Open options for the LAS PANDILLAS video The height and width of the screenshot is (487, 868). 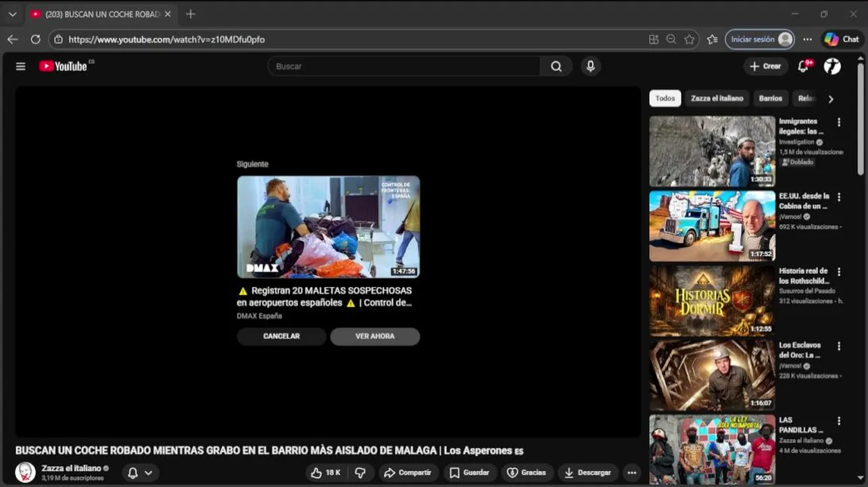point(839,421)
